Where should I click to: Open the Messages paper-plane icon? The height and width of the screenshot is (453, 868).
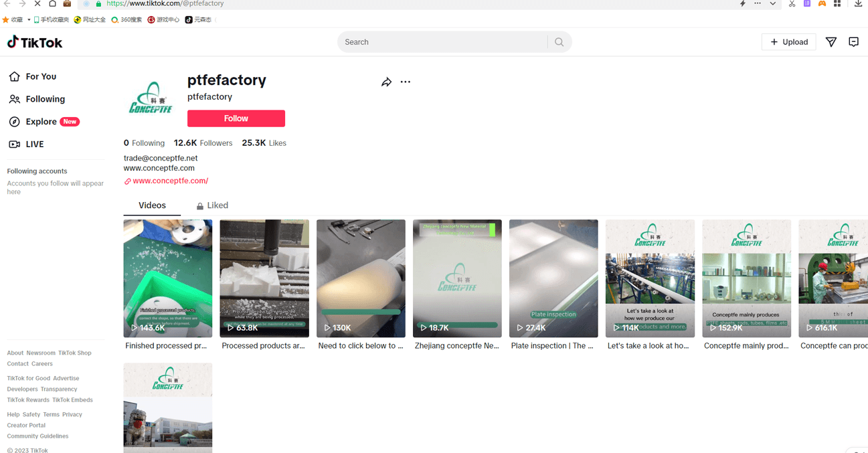pyautogui.click(x=831, y=42)
